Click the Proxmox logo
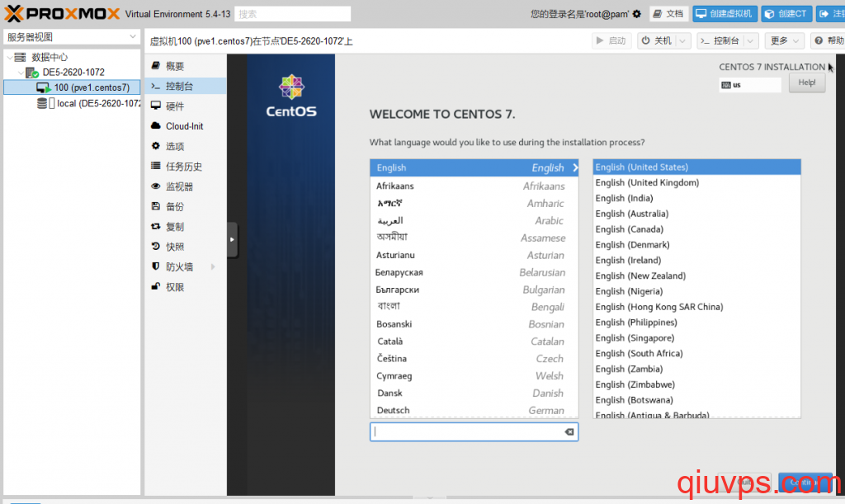Screen dimensions: 845x504 tap(62, 13)
